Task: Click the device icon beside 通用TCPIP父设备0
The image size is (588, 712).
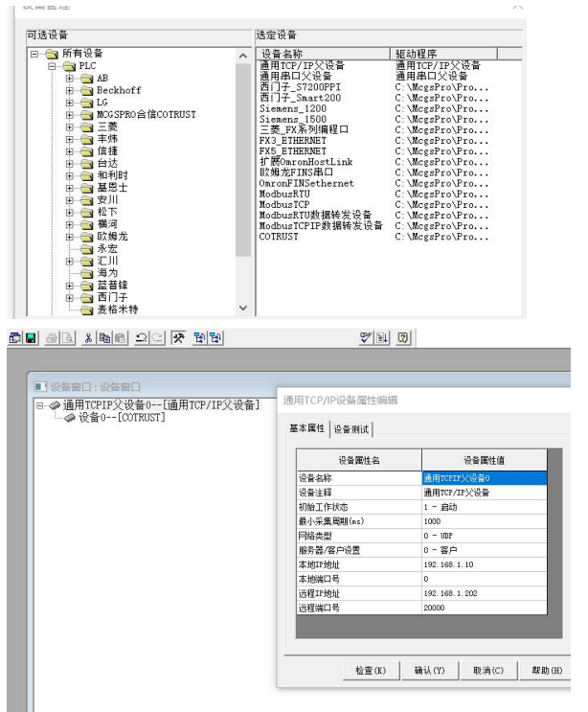Action: [55, 404]
